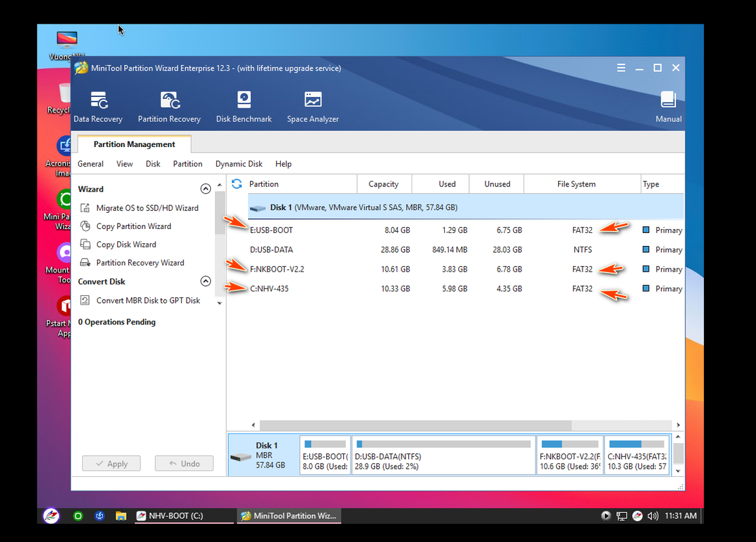Choose Copy Partition Wizard

coord(134,226)
